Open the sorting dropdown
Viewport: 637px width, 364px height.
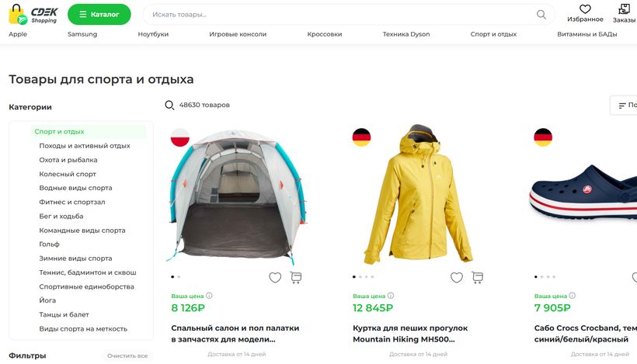coord(625,106)
